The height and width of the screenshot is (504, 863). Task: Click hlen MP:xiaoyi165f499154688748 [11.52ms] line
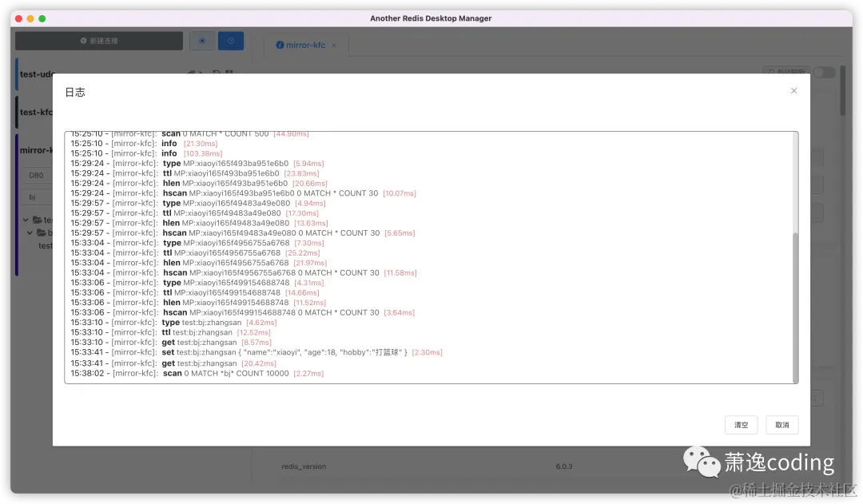pyautogui.click(x=198, y=304)
